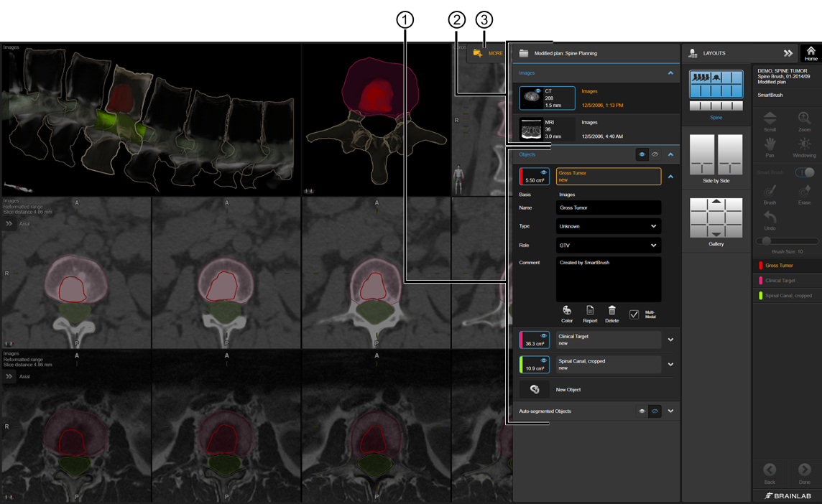Collapse the Objects section

point(670,154)
